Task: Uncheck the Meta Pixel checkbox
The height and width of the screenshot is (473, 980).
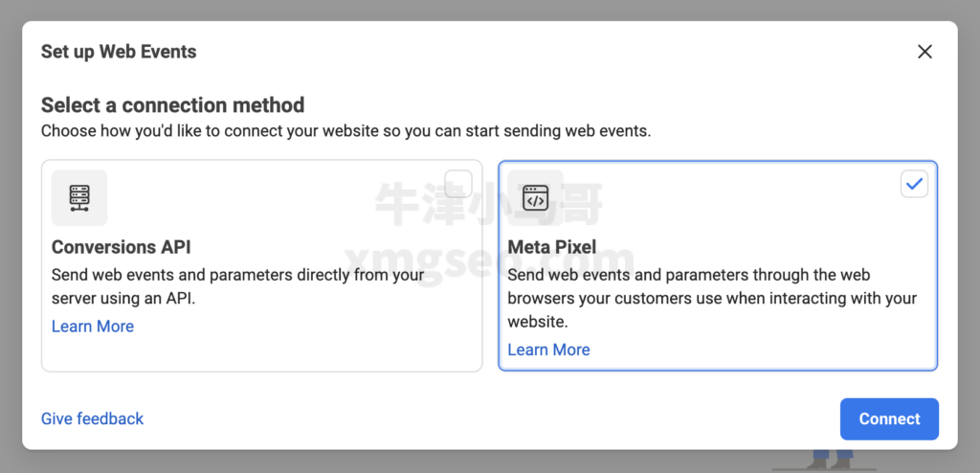Action: [914, 184]
